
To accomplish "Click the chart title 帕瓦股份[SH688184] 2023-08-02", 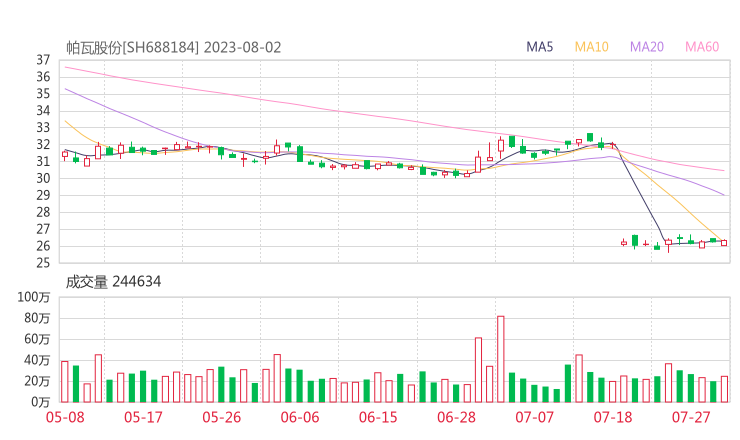I will [x=174, y=47].
